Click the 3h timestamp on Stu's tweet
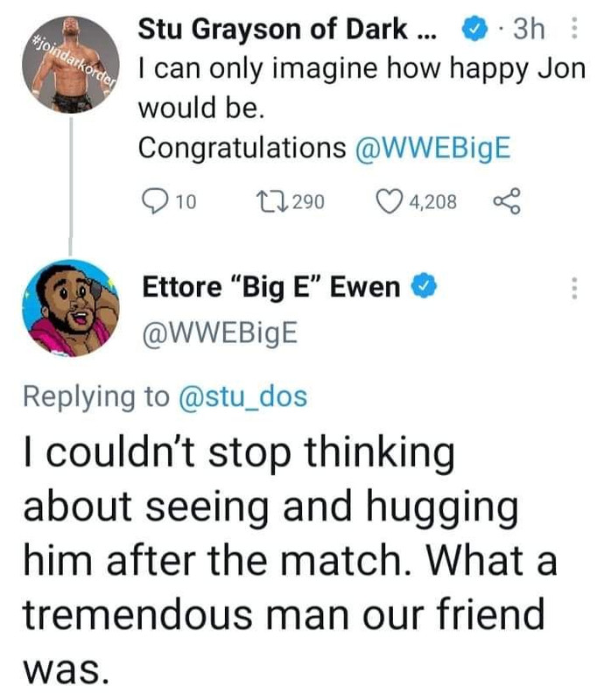Screen dimensions: 611x700 [x=529, y=30]
